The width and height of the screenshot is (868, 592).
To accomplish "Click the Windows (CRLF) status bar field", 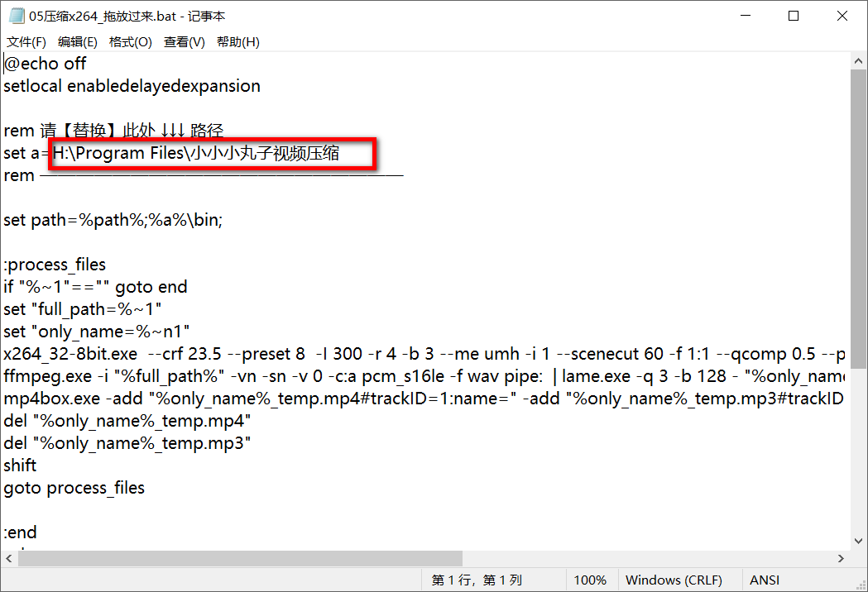I will tap(674, 580).
